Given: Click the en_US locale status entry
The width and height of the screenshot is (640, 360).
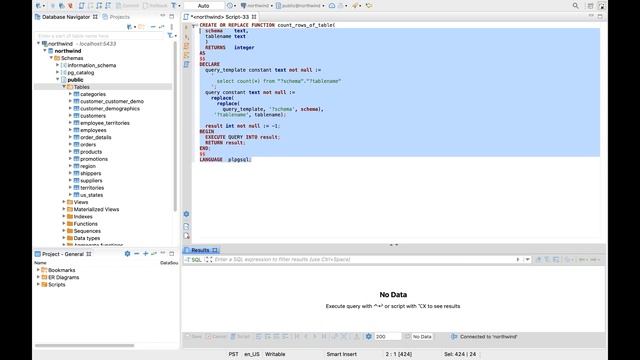Looking at the screenshot, I should pyautogui.click(x=252, y=354).
